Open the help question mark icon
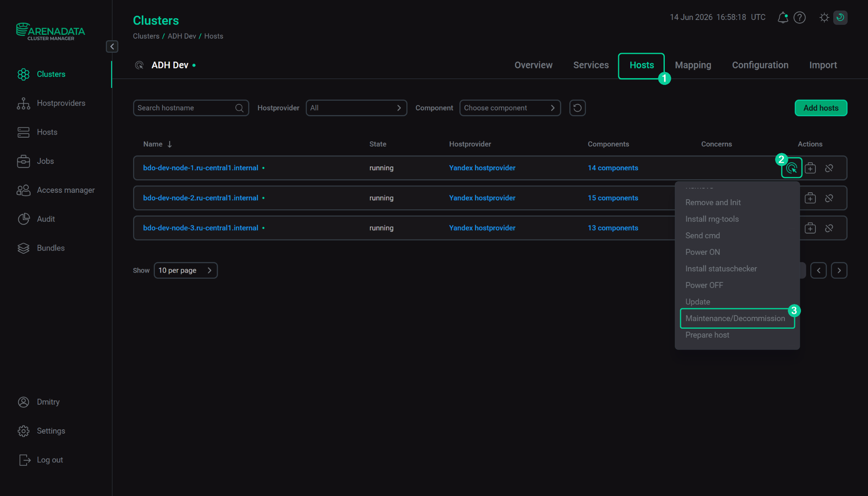This screenshot has width=868, height=496. pyautogui.click(x=800, y=17)
